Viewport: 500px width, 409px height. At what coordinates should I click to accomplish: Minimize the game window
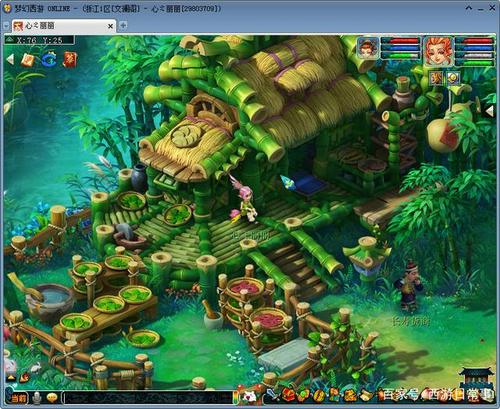coord(481,9)
